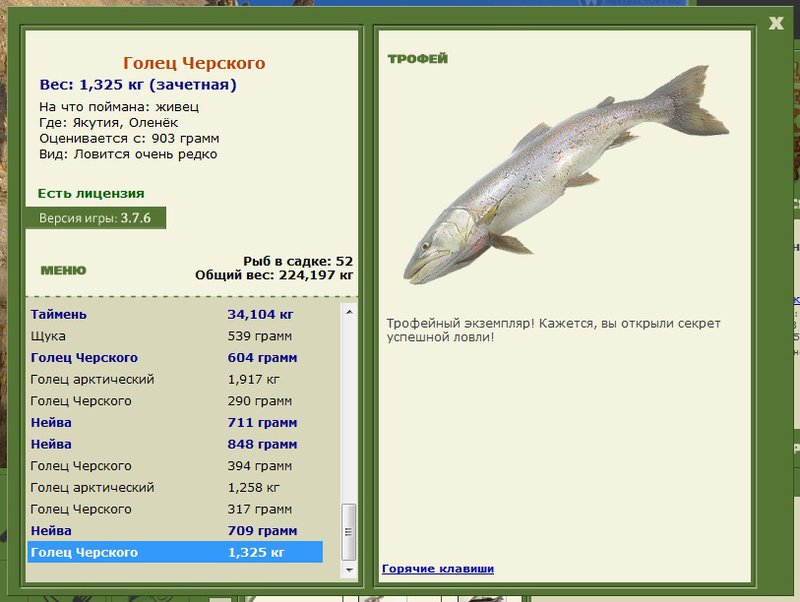Click the ТРОФЕЙ heading
800x602 pixels.
tap(418, 59)
